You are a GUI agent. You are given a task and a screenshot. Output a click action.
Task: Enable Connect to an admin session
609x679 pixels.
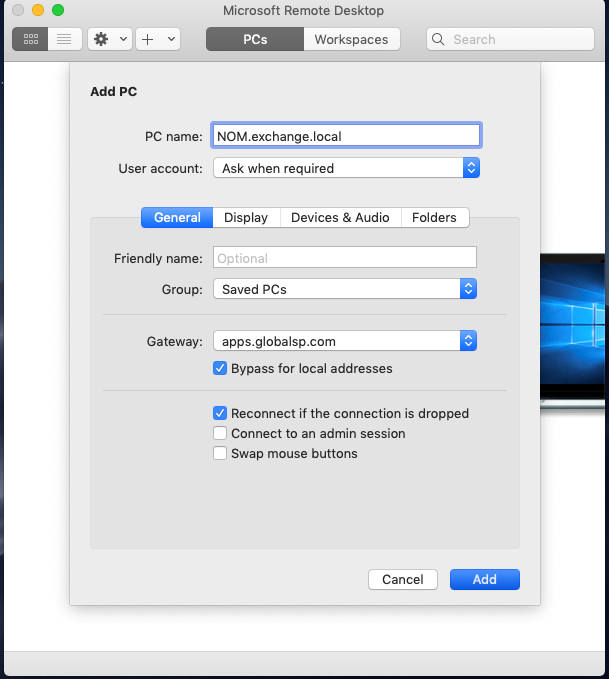tap(220, 433)
